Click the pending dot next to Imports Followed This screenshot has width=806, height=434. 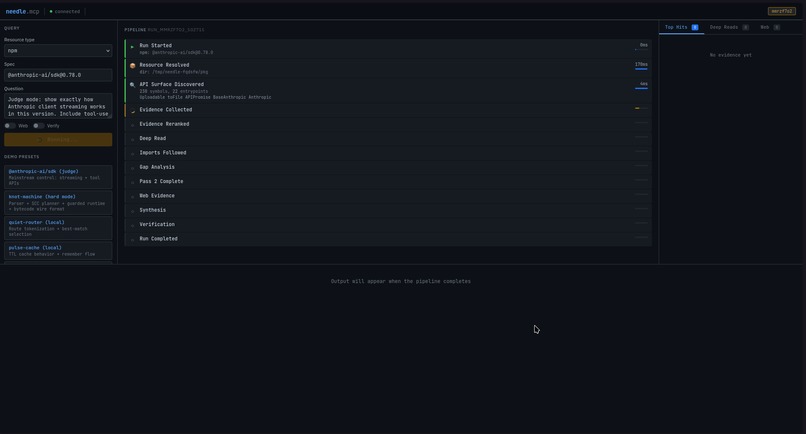tap(133, 154)
